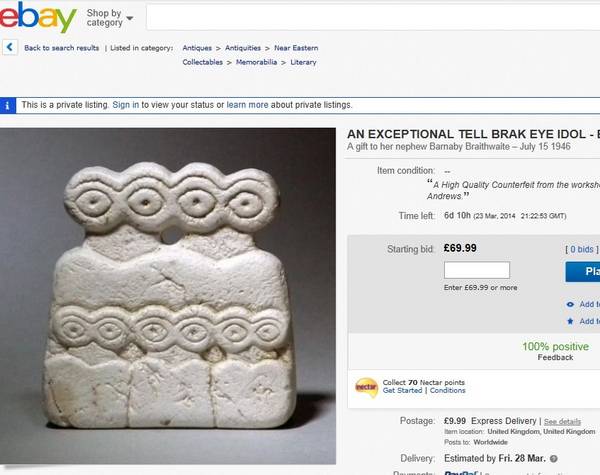The height and width of the screenshot is (475, 600).
Task: Open the Antiquities breadcrumb link
Action: point(243,48)
